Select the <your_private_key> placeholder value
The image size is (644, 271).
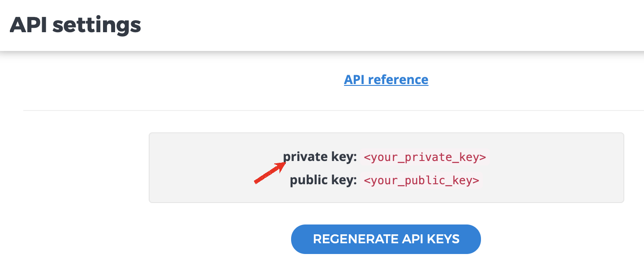(x=425, y=157)
